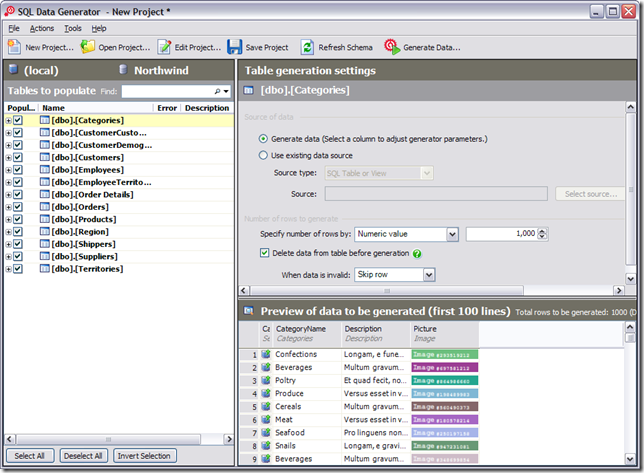Open an existing project via Open Project icon
This screenshot has height=473, width=644.
pos(88,47)
